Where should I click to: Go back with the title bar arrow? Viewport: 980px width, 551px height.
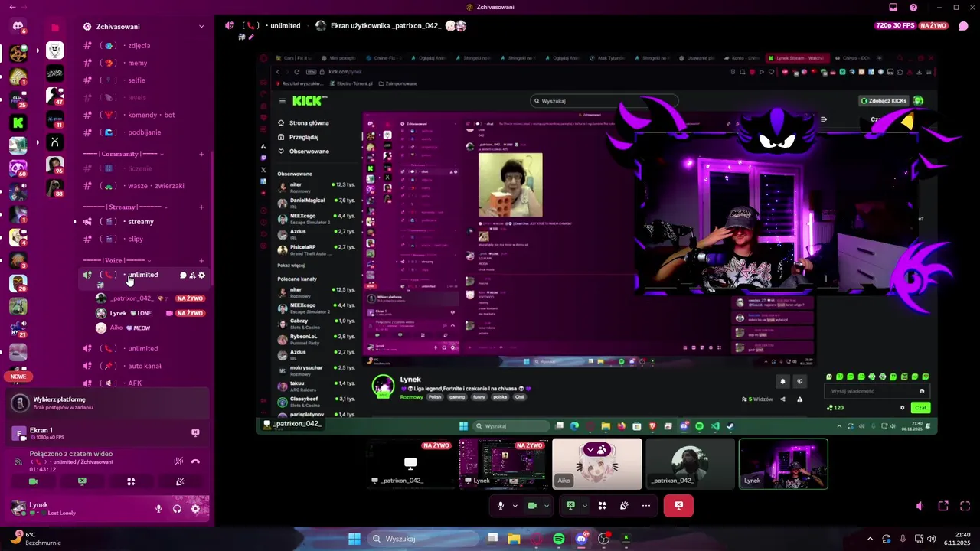click(11, 7)
